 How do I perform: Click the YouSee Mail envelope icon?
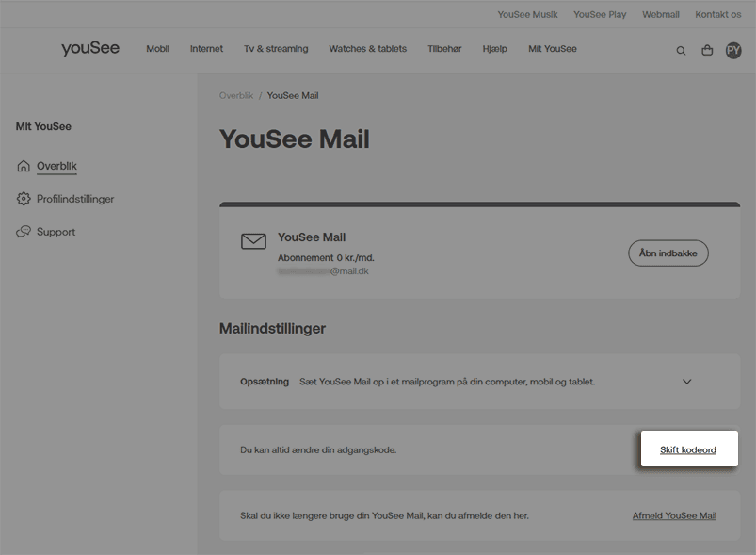pos(253,241)
